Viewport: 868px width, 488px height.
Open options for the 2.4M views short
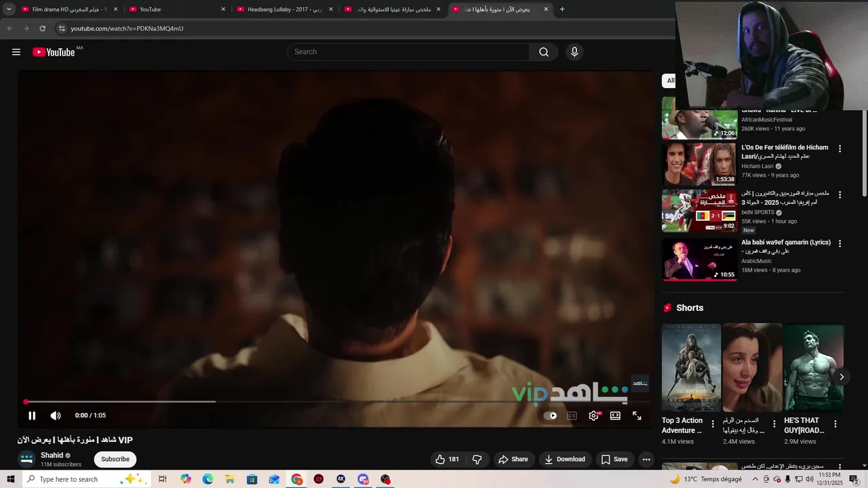[774, 424]
